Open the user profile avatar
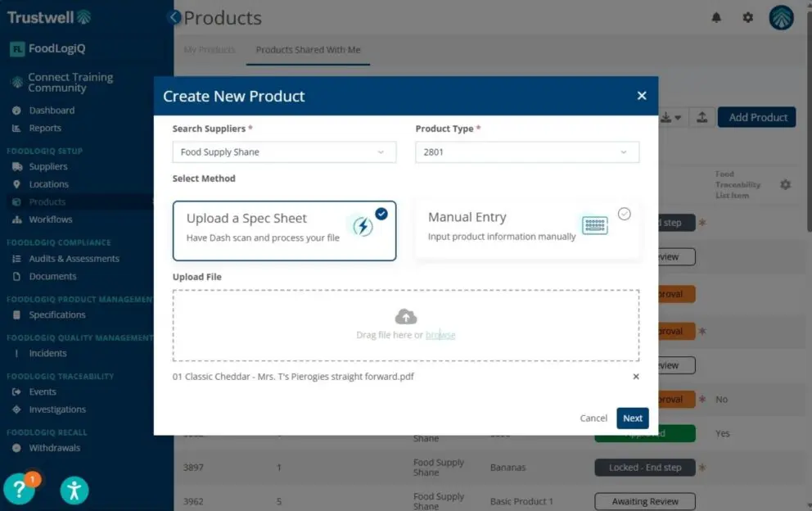The height and width of the screenshot is (511, 812). [781, 18]
